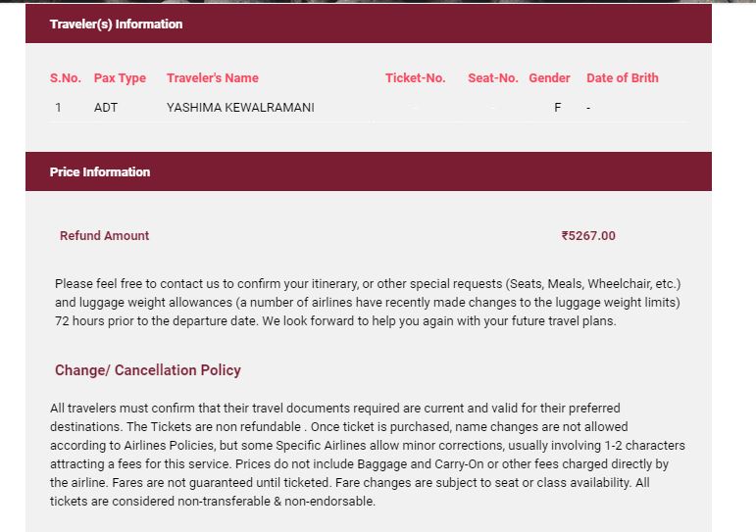Image resolution: width=756 pixels, height=532 pixels.
Task: Click the paragraph about contacting to confirm itinerary
Action: 368,303
